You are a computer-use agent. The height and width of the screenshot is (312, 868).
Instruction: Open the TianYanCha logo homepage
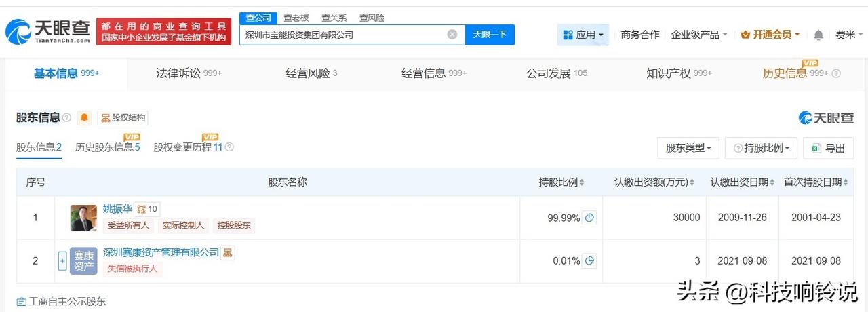point(47,31)
